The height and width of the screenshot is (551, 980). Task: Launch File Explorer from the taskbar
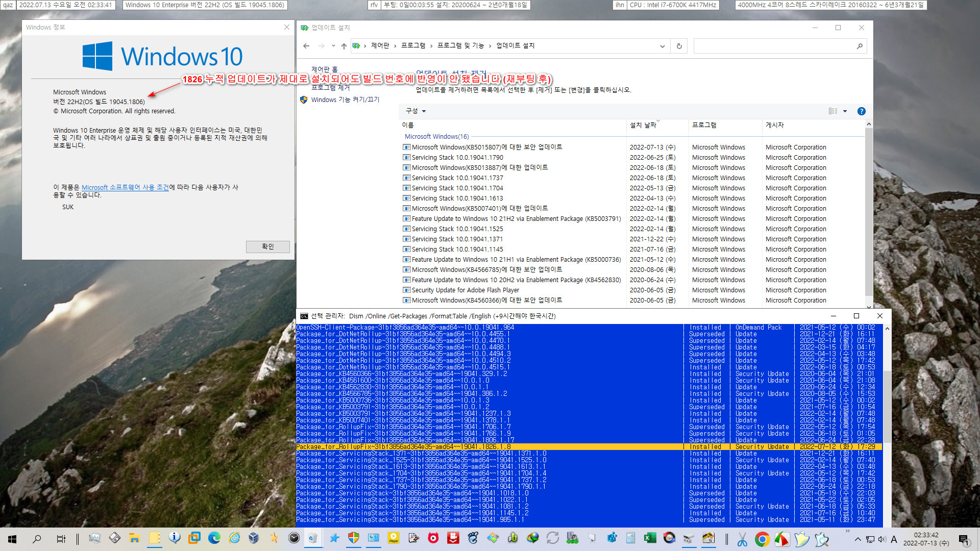tap(134, 538)
